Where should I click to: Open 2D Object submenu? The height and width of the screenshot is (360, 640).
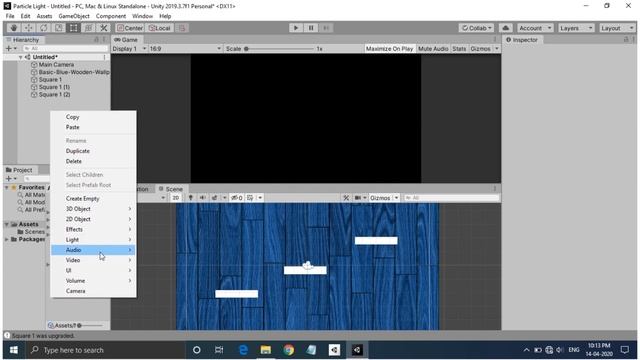[x=93, y=219]
